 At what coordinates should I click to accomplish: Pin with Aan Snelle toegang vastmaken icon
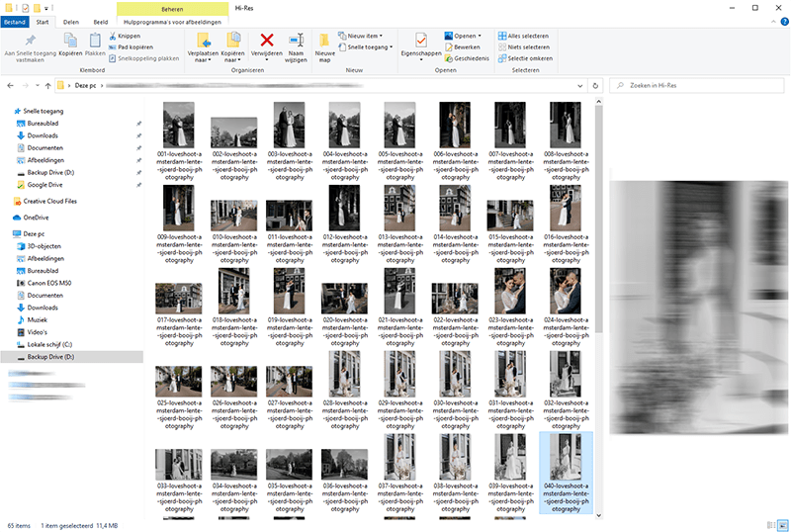31,40
